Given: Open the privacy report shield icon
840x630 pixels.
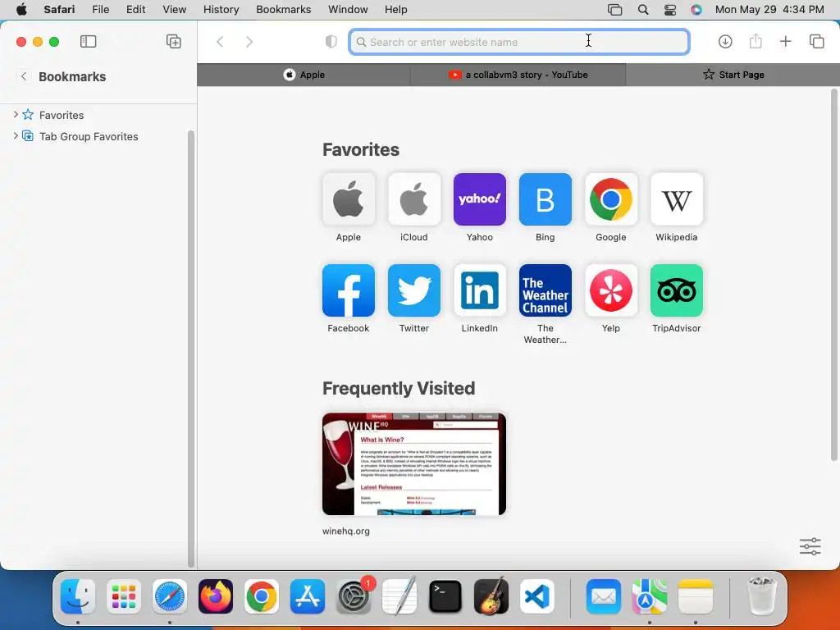Looking at the screenshot, I should (x=331, y=42).
